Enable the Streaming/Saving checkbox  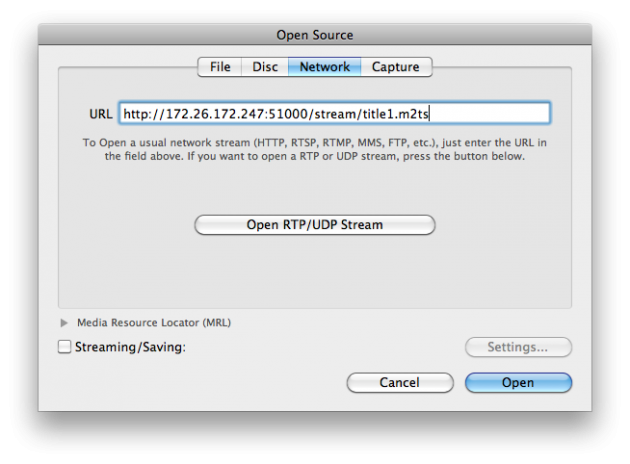65,347
